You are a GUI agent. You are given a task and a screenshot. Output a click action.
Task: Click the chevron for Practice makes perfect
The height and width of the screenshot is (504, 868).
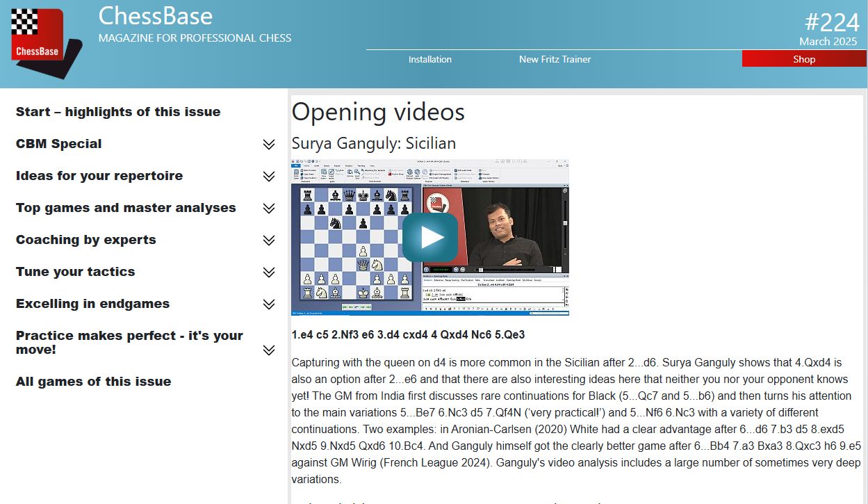pyautogui.click(x=268, y=350)
